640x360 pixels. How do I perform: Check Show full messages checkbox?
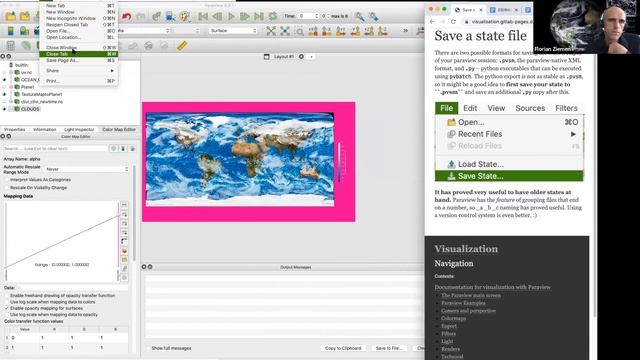[148, 348]
